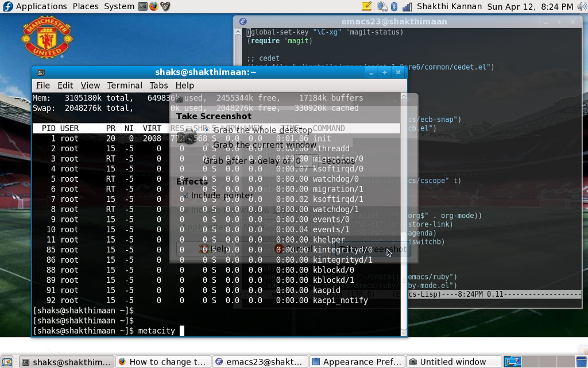This screenshot has width=588, height=368.
Task: Click the animal-face launcher beside Firefox
Action: [165, 6]
